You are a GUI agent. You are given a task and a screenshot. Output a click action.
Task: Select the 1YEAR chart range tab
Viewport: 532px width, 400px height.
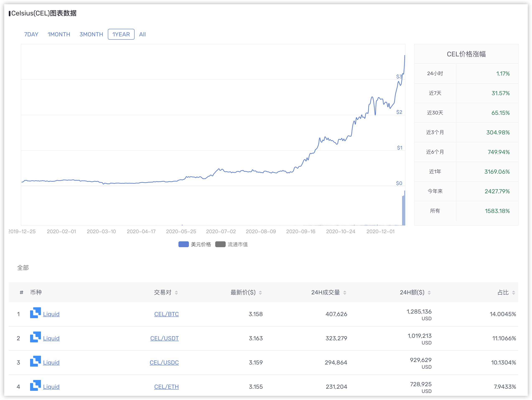coord(121,34)
